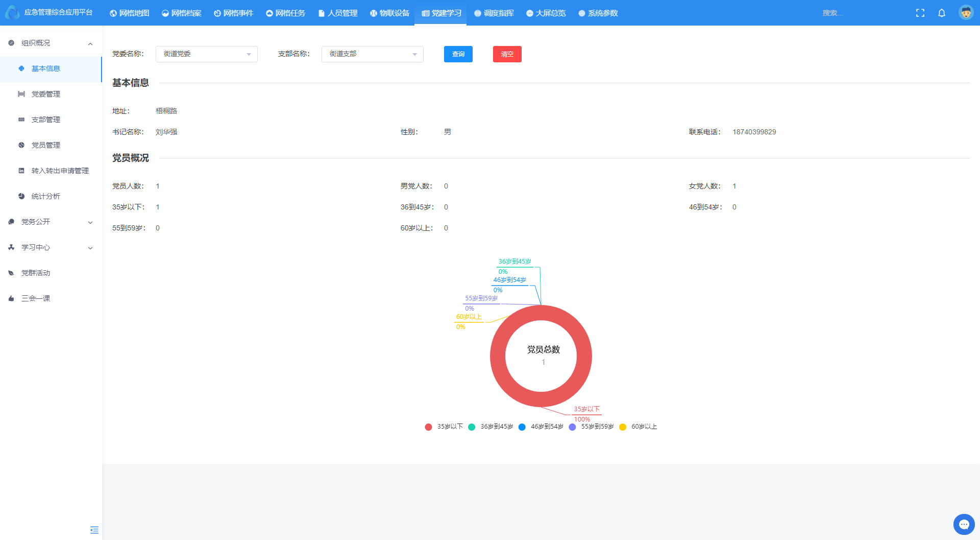The height and width of the screenshot is (540, 980).
Task: Focus the top search field
Action: pos(863,13)
